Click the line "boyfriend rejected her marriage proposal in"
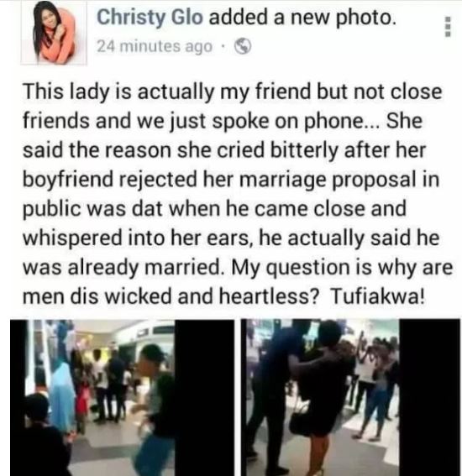 (x=231, y=180)
